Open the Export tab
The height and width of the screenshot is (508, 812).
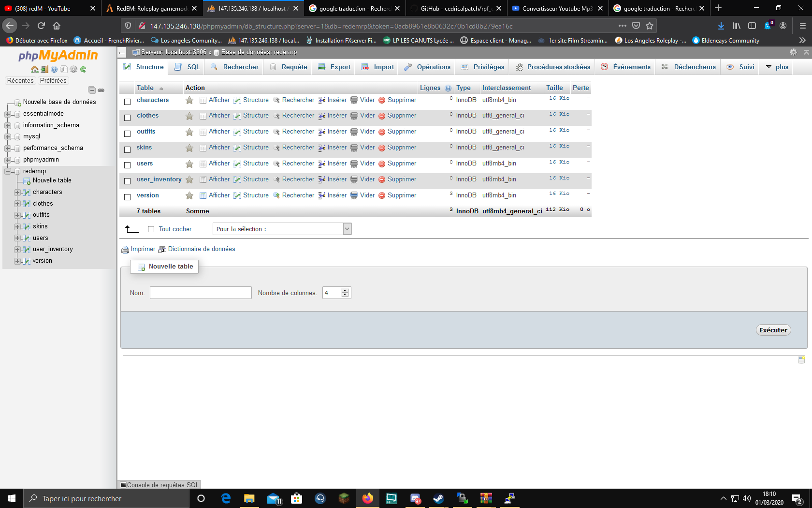[x=334, y=67]
